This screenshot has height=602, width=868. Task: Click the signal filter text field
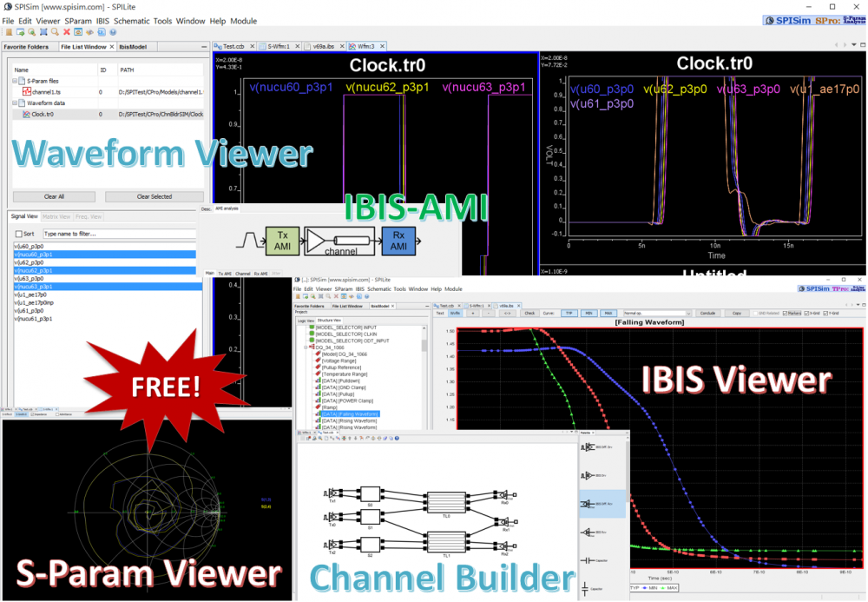coord(120,234)
